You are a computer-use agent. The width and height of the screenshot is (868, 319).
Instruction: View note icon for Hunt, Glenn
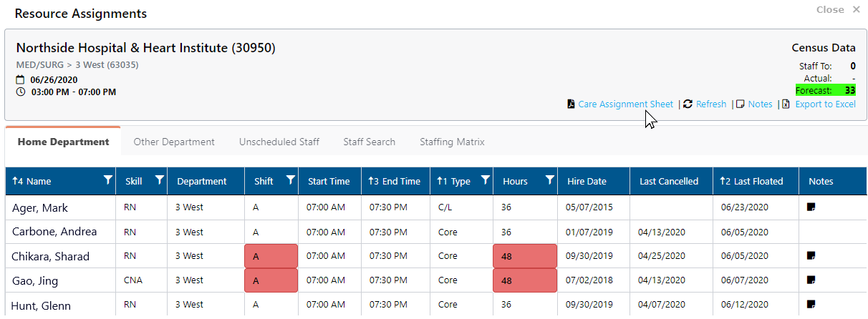coord(811,304)
